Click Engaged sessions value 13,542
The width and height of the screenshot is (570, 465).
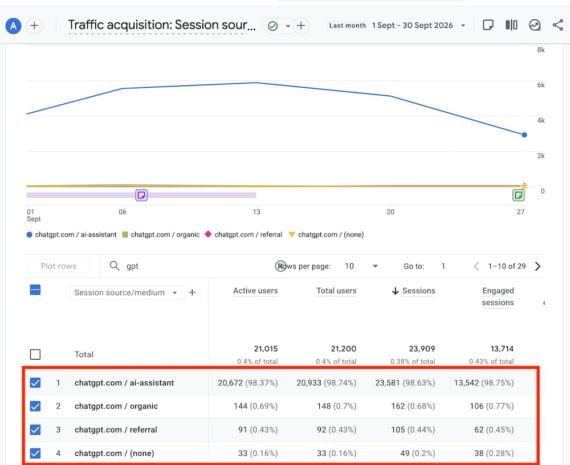(466, 383)
